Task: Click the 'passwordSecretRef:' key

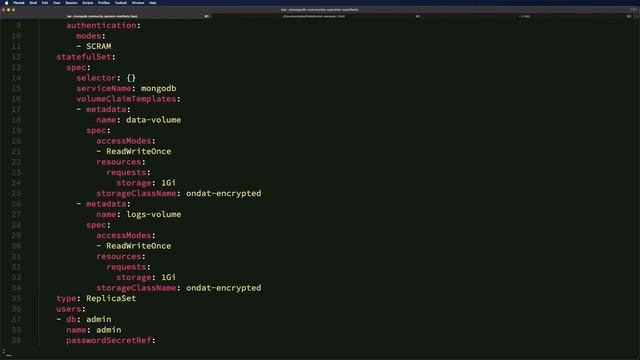Action: pyautogui.click(x=111, y=340)
